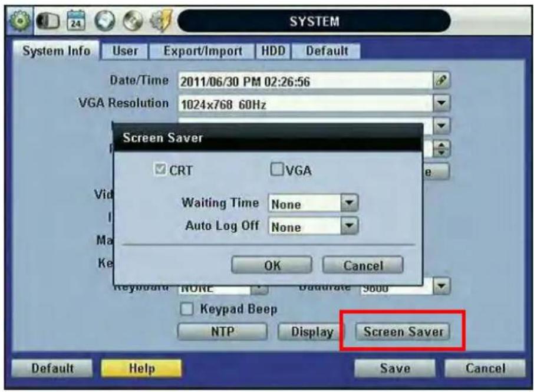This screenshot has width=534, height=392.
Task: Click the Date/Time value field
Action: tap(305, 81)
